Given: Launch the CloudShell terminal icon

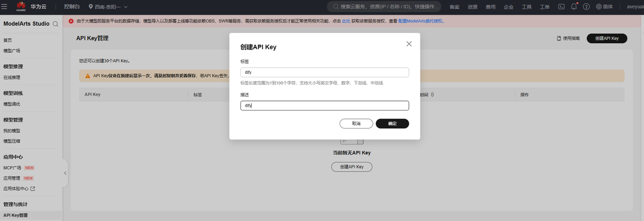Looking at the screenshot, I should click(x=562, y=7).
